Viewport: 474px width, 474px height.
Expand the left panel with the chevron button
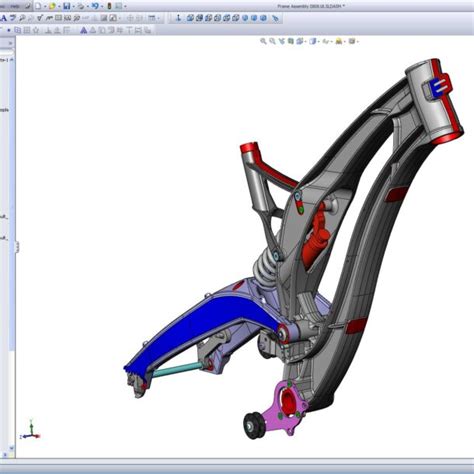coord(10,43)
